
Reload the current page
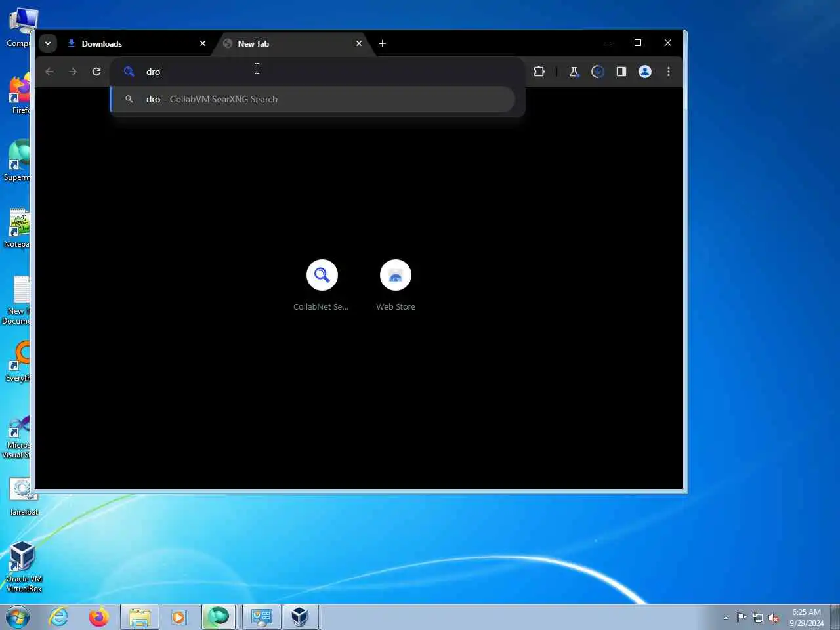pyautogui.click(x=96, y=72)
